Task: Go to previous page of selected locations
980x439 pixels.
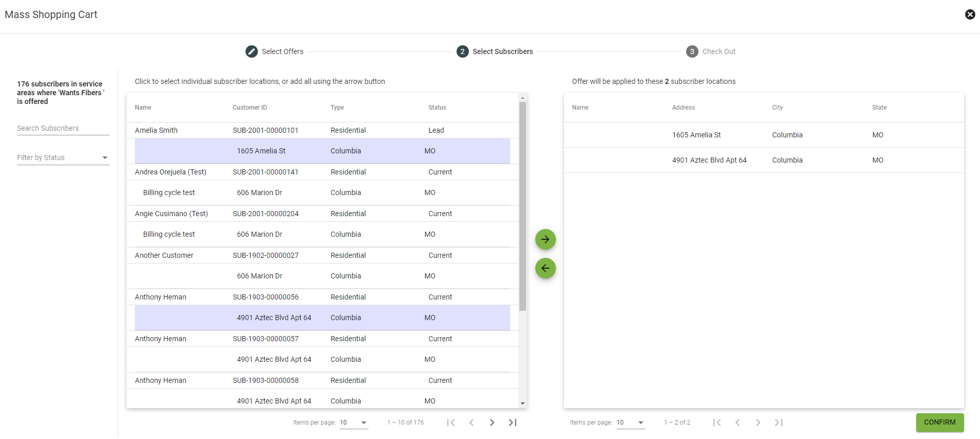Action: click(738, 423)
